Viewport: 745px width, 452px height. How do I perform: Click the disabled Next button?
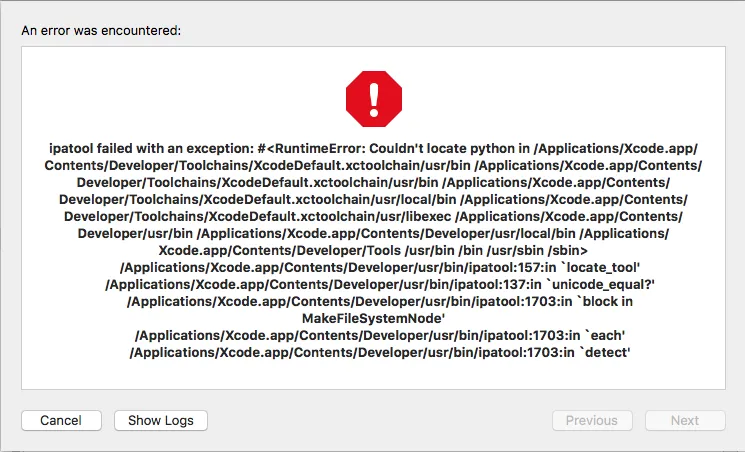point(685,420)
